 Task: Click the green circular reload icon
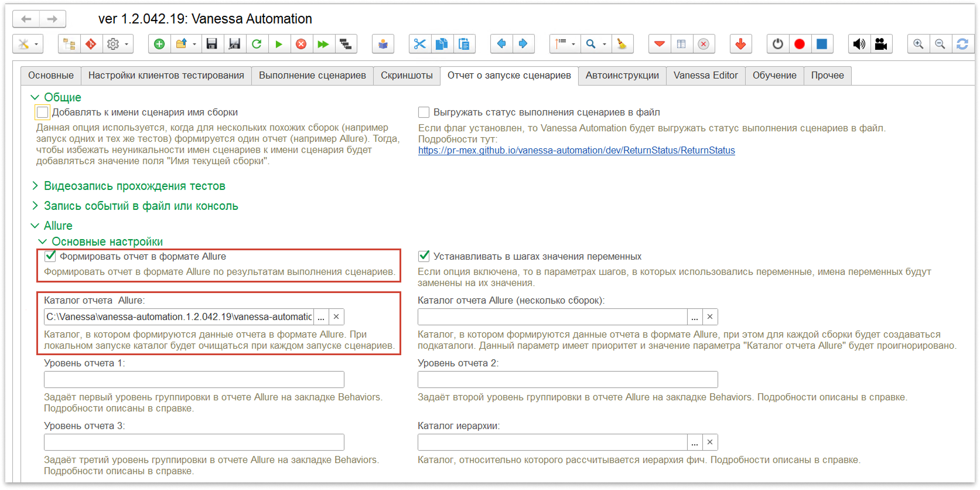pyautogui.click(x=257, y=44)
